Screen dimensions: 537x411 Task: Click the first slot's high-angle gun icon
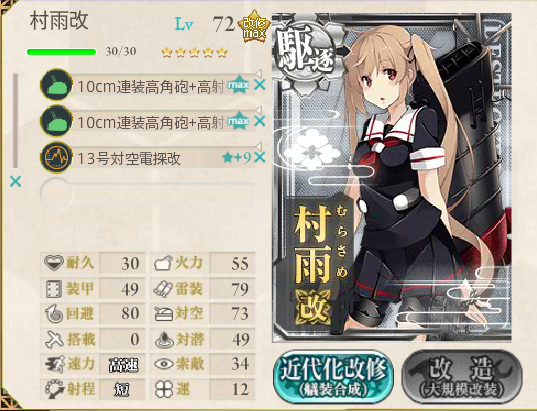pyautogui.click(x=56, y=85)
